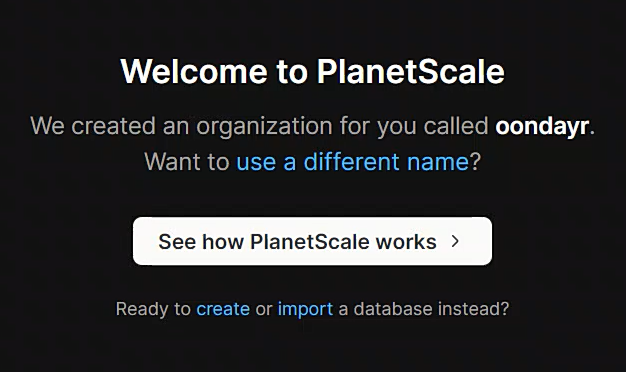Click the phrase 'a database instead?'
This screenshot has width=626, height=372.
424,309
